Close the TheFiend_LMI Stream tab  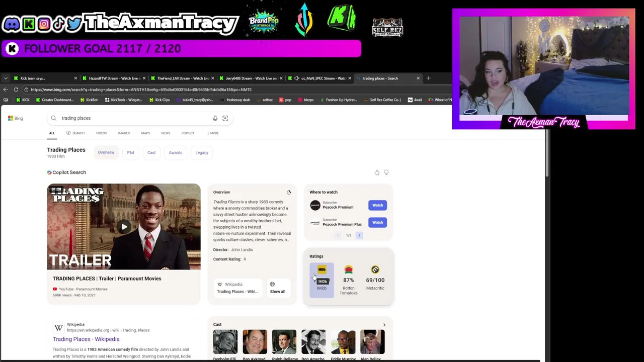pyautogui.click(x=212, y=78)
